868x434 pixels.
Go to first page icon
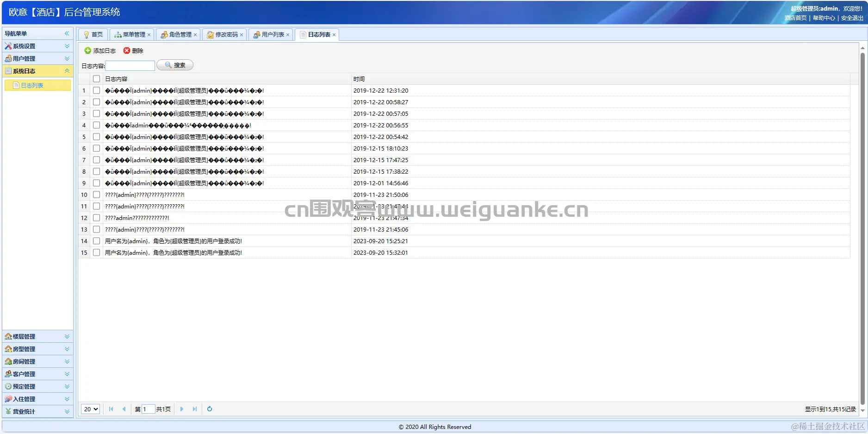(111, 409)
